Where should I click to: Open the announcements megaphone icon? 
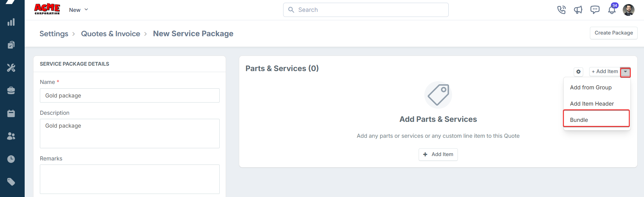point(578,10)
